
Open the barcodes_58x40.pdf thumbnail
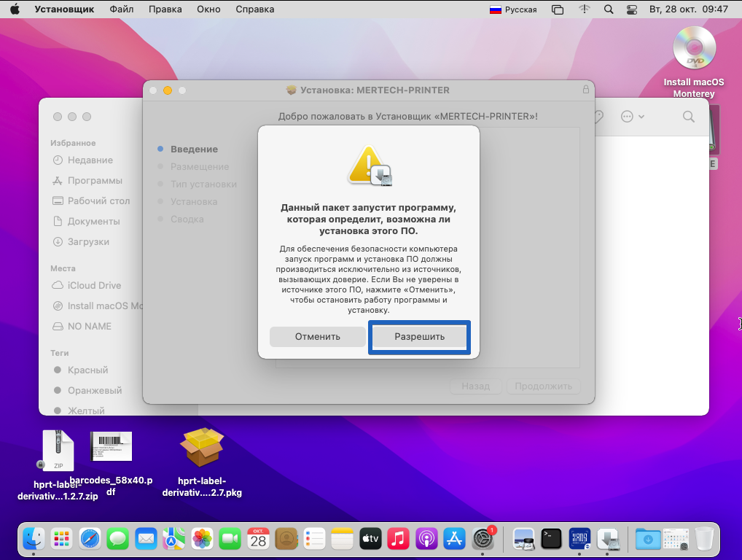point(111,446)
